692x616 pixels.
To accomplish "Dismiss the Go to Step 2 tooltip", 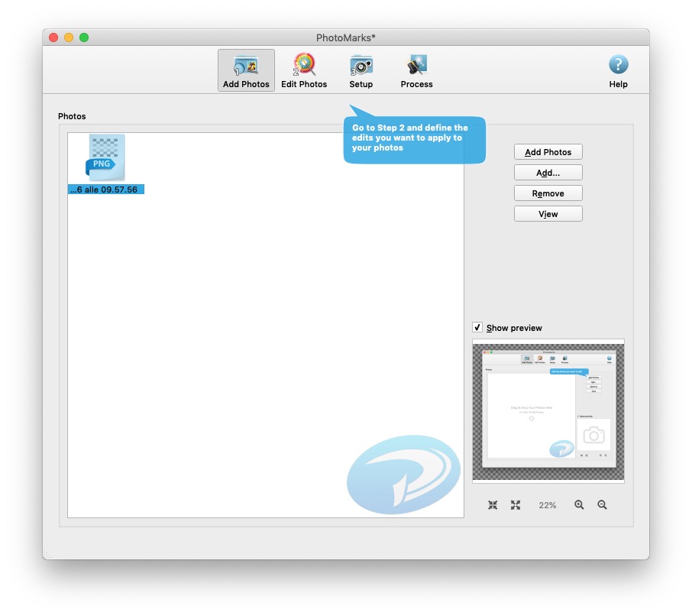I will pos(414,140).
